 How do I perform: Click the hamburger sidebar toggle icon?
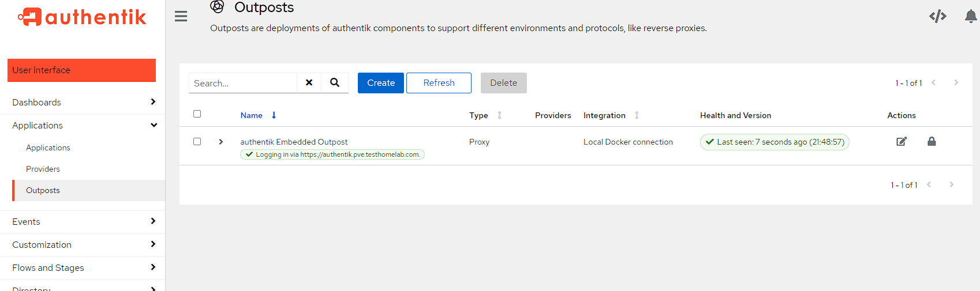click(181, 16)
